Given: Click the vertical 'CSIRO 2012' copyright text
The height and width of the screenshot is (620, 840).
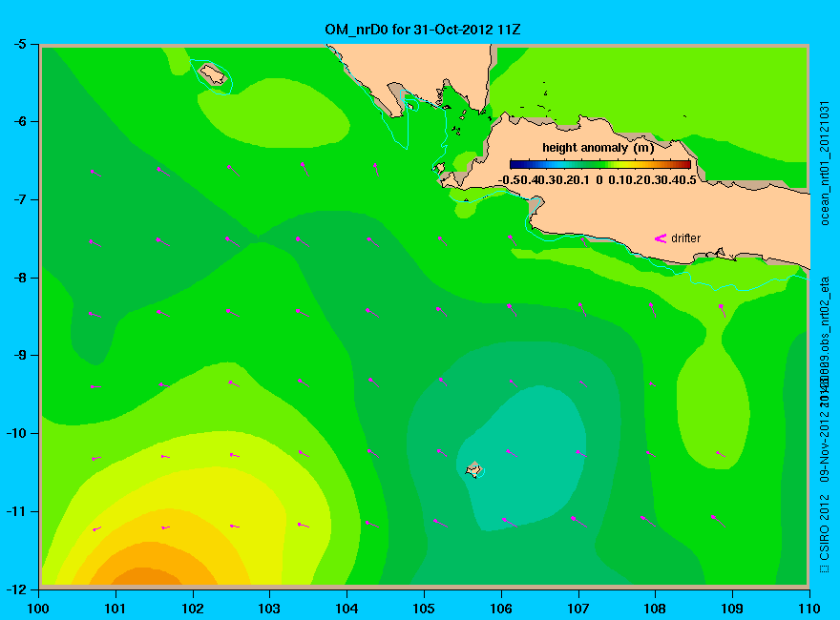Looking at the screenshot, I should point(825,534).
